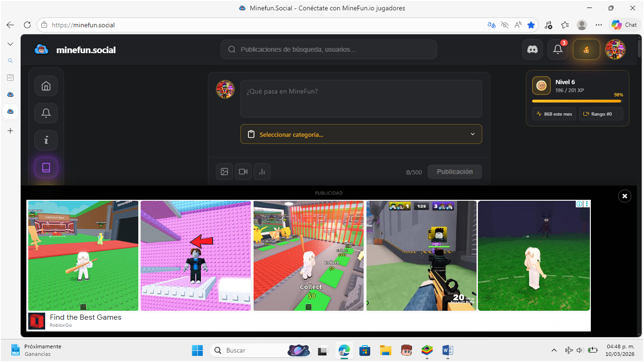Viewport: 644px width, 362px height.
Task: Go to Home in left sidebar
Action: 46,86
